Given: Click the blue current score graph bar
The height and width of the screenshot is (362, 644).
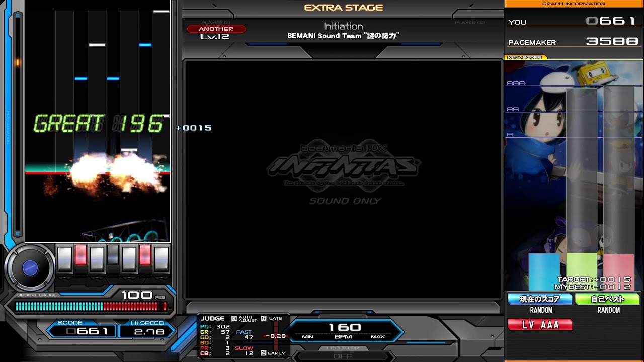Looking at the screenshot, I should [x=544, y=271].
